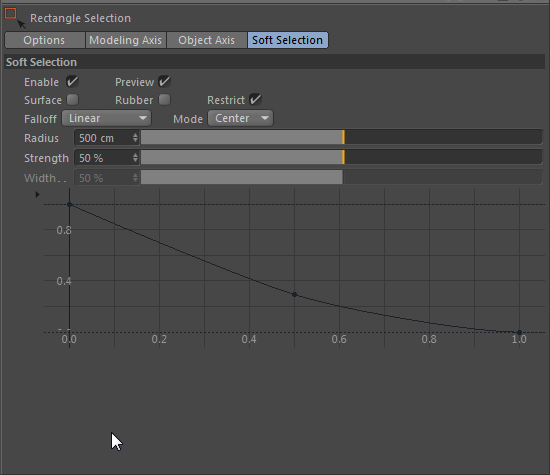550x475 pixels.
Task: Click the Soft Selection section header
Action: [275, 62]
